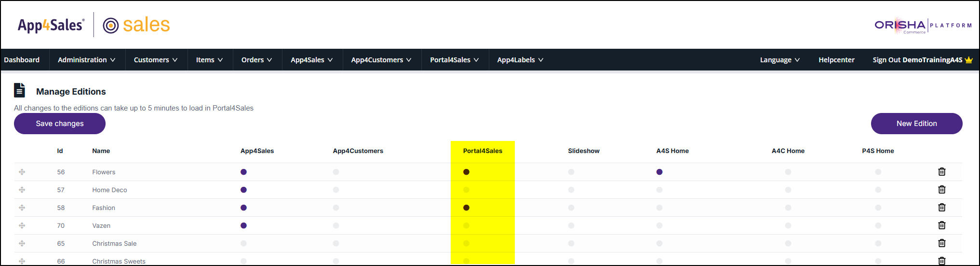Select the Flowers edition name
This screenshot has width=980, height=266.
[104, 172]
